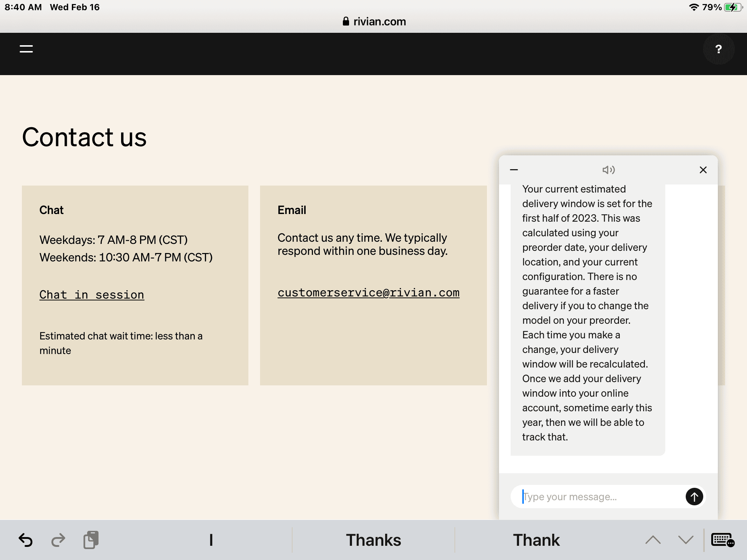Choose the 'I' word suggestion
This screenshot has height=560, width=747.
tap(211, 540)
